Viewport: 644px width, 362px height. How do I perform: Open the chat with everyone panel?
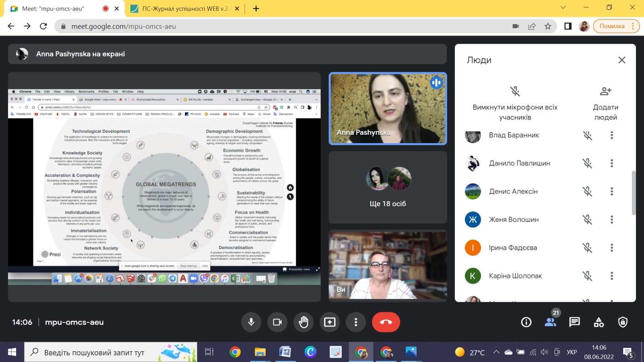[574, 322]
